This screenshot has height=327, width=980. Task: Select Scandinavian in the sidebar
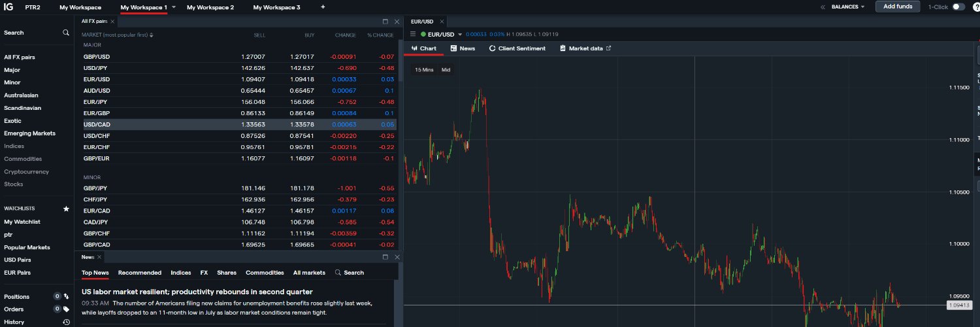coord(22,108)
